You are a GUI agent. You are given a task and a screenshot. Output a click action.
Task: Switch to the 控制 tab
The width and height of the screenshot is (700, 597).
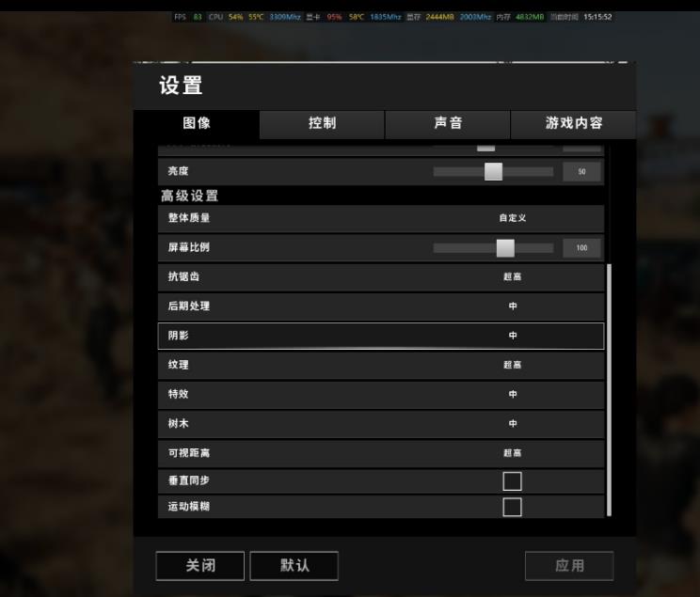322,123
